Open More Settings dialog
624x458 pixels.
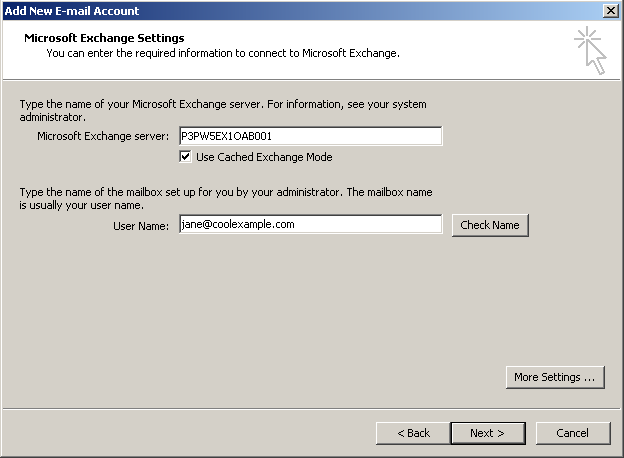pos(555,377)
